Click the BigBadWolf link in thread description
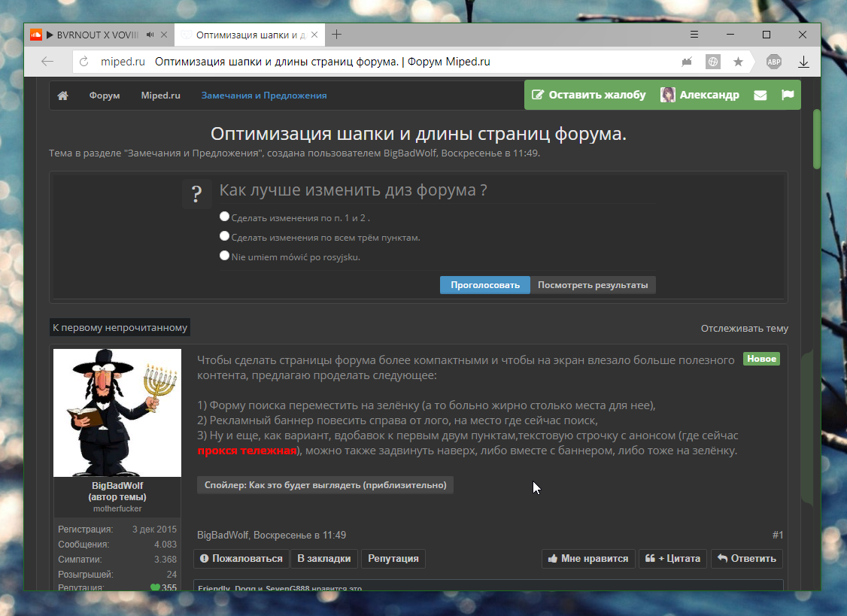The image size is (847, 616). (x=409, y=153)
